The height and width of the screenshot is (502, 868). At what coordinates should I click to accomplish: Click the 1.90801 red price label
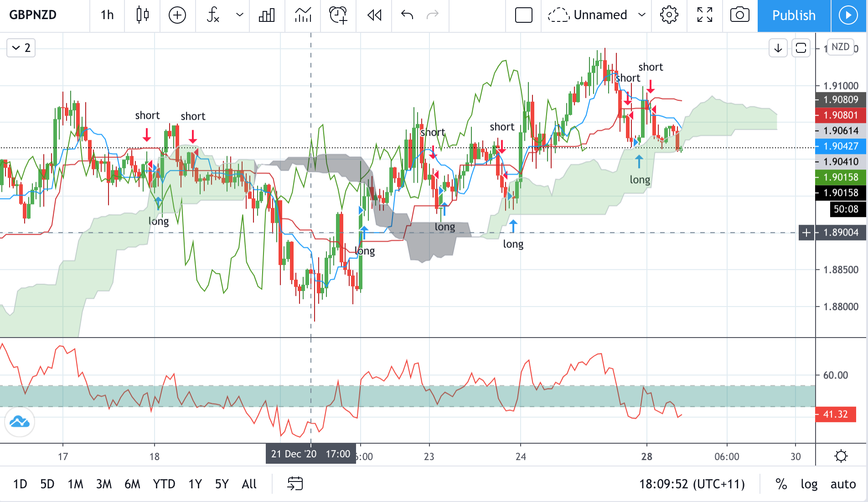click(841, 115)
